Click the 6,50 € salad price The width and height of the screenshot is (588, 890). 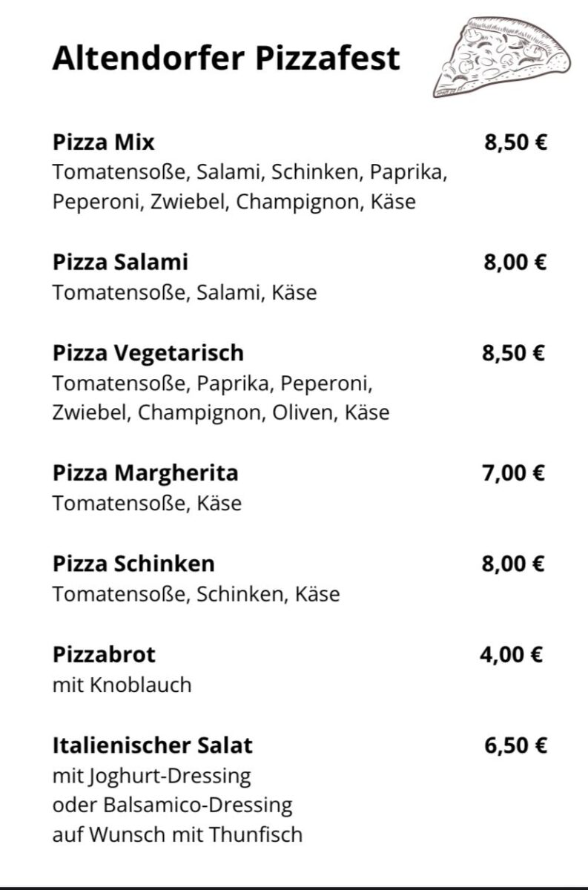pyautogui.click(x=515, y=745)
